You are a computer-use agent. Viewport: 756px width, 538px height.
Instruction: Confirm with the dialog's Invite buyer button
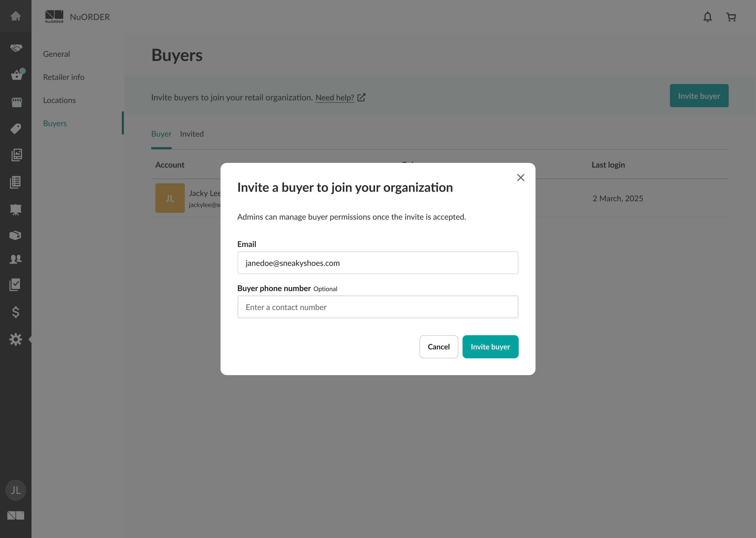click(x=490, y=346)
